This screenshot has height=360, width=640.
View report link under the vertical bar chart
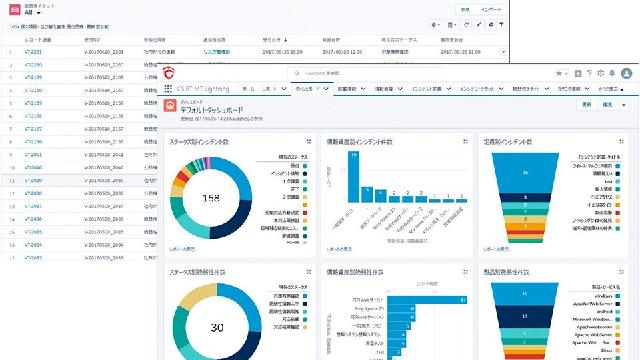[x=339, y=249]
